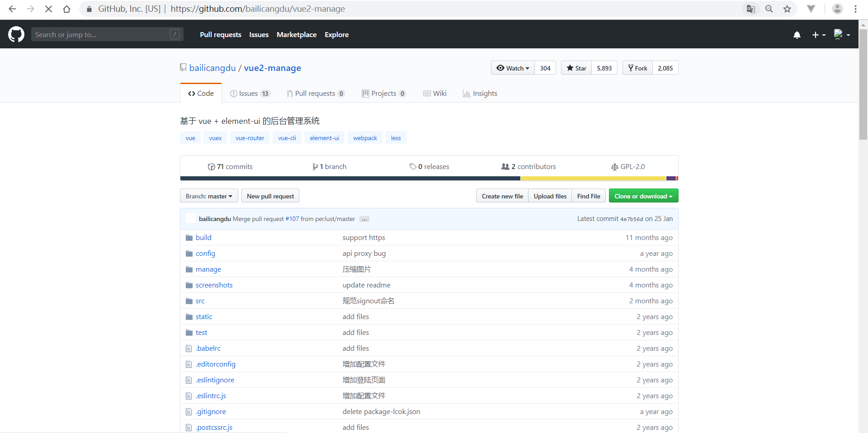This screenshot has width=868, height=433.
Task: Open notifications bell icon
Action: pyautogui.click(x=797, y=35)
